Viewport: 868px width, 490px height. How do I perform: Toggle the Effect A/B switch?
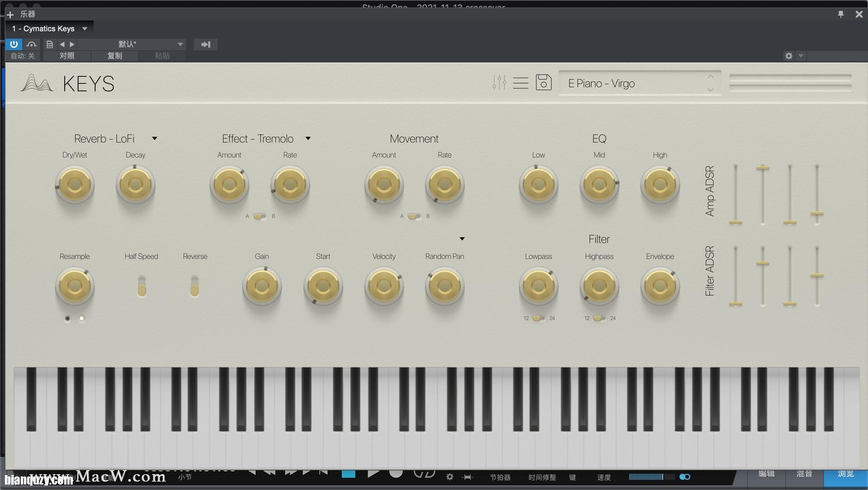tap(260, 216)
